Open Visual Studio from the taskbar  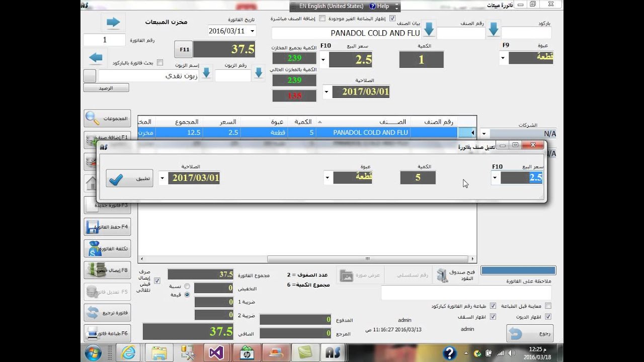tap(216, 353)
